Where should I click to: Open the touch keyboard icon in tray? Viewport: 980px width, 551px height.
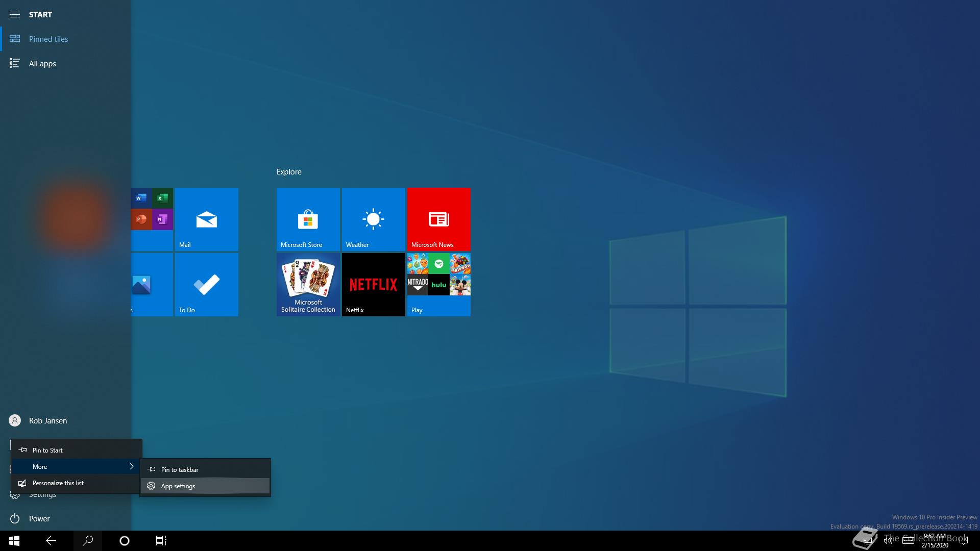point(908,541)
